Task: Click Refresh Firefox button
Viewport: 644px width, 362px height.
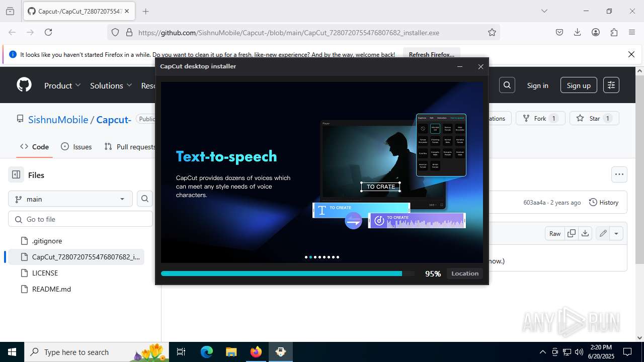Action: click(x=431, y=54)
